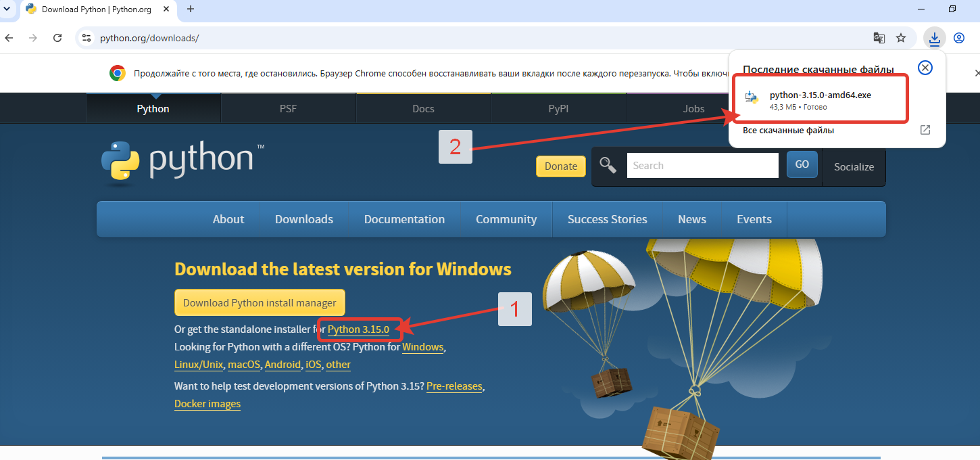Open the Community menu
Screen dimensions: 980x460
(506, 219)
